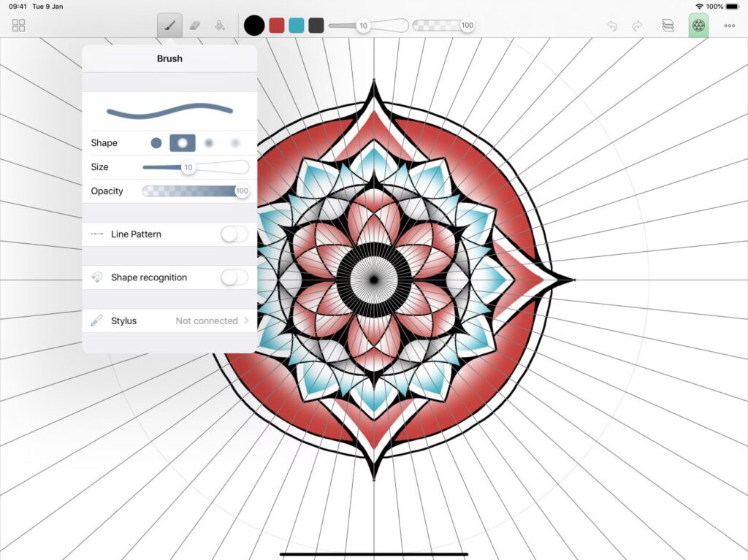Open the gallery grid view icon
Image resolution: width=748 pixels, height=560 pixels.
18,26
